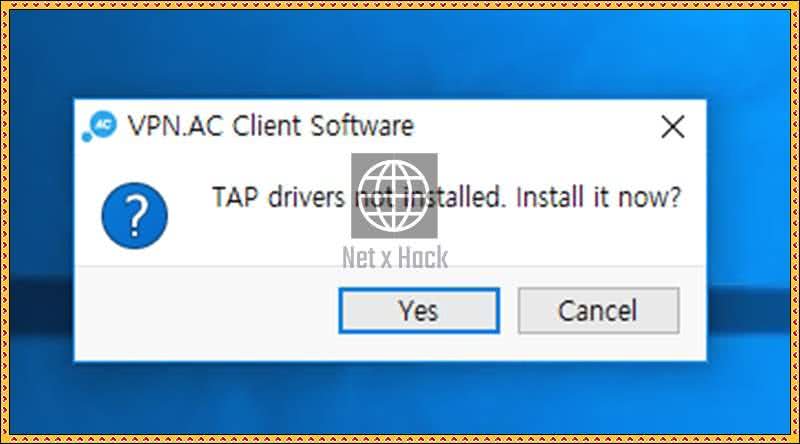Click the word 'installed' in the message
The width and height of the screenshot is (800, 444).
[x=453, y=198]
